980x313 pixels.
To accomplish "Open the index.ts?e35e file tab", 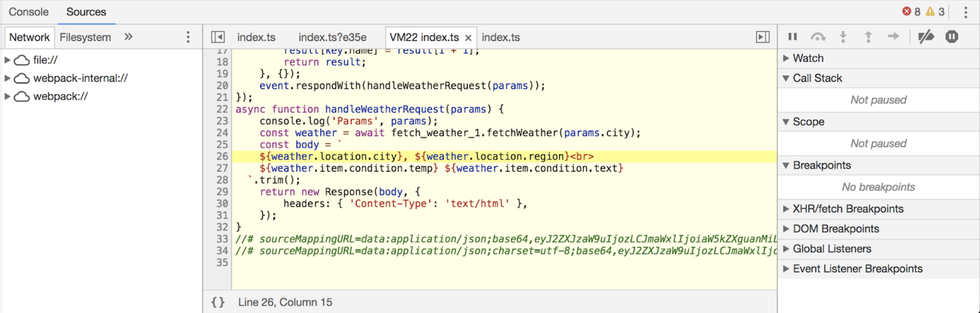I will tap(332, 37).
